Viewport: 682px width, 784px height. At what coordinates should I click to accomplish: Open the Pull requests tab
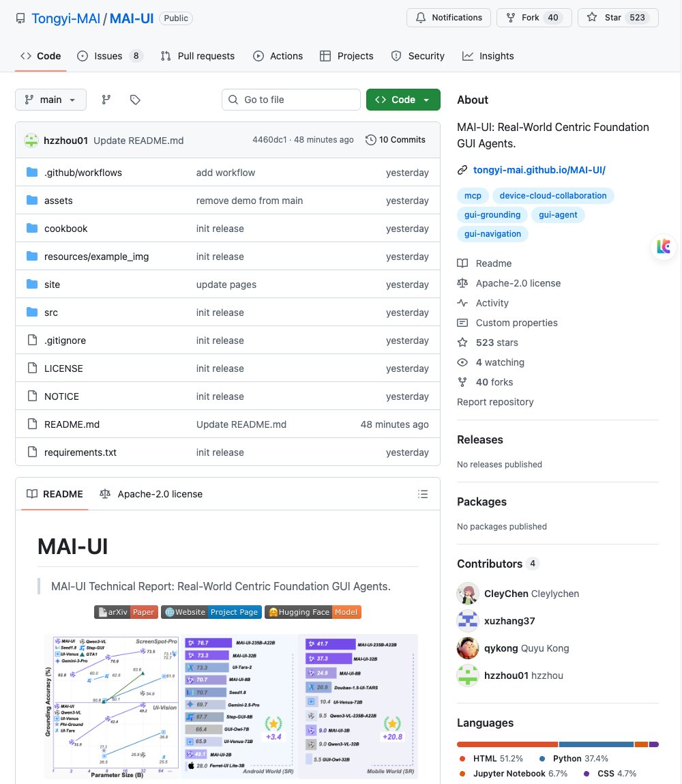tap(198, 56)
